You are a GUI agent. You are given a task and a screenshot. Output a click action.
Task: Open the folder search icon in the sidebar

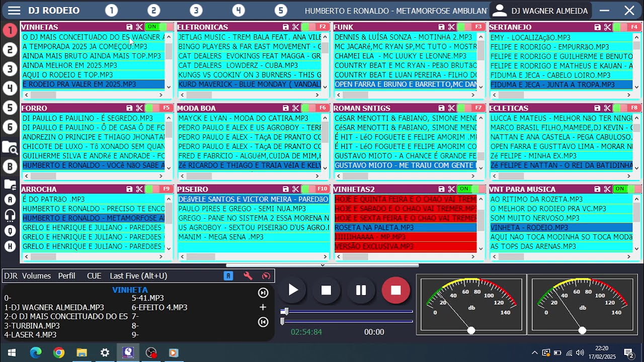[10, 147]
